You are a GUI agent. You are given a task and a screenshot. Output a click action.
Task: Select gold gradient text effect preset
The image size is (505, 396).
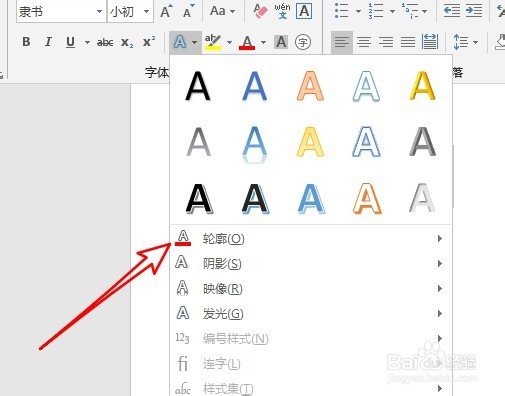[422, 86]
